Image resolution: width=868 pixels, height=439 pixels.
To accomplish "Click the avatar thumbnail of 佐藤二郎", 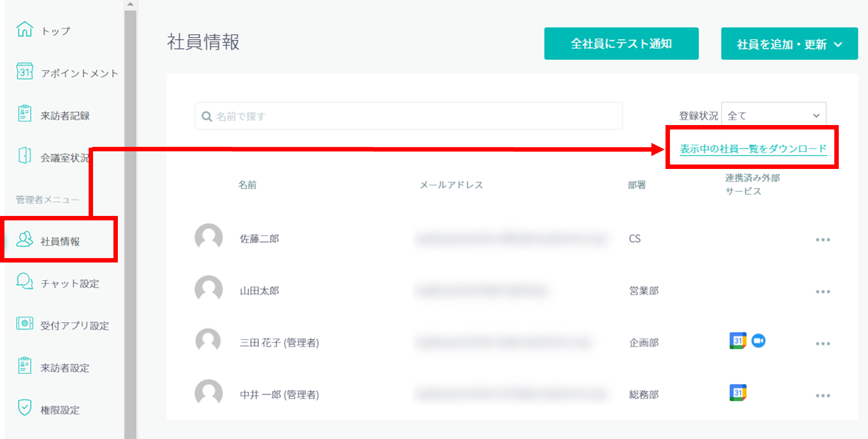I will [x=209, y=238].
